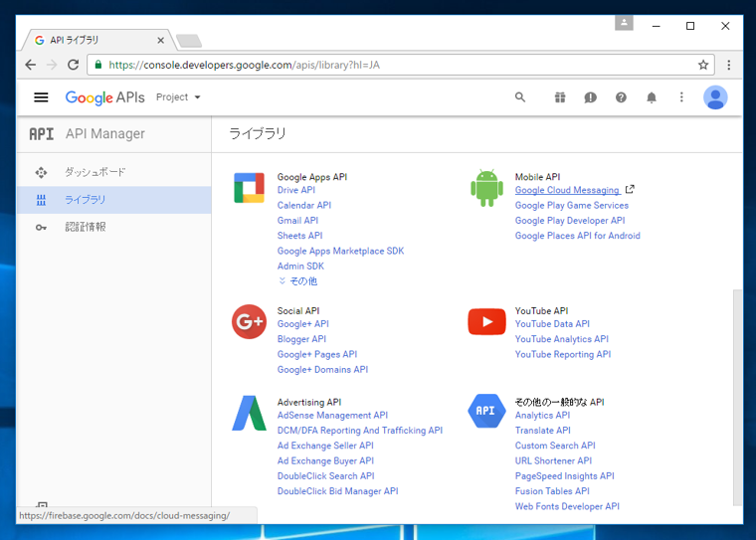This screenshot has width=756, height=540.
Task: Open the Sheets API link
Action: pyautogui.click(x=299, y=236)
